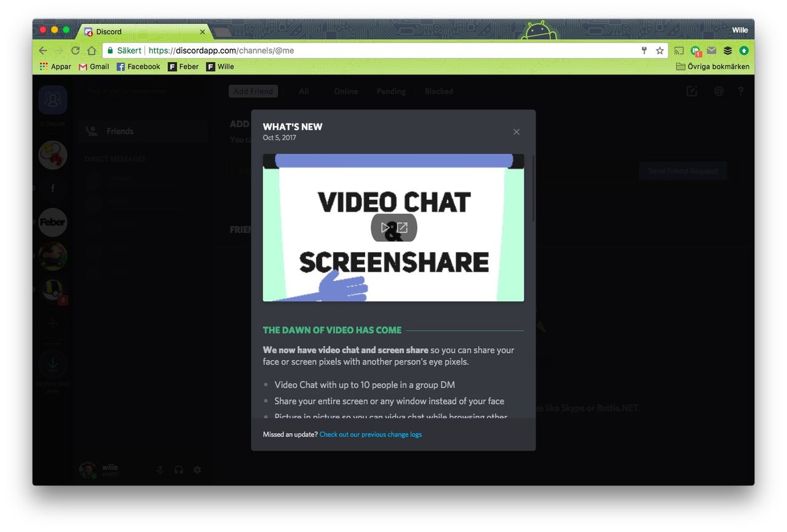Image resolution: width=787 pixels, height=532 pixels.
Task: Select the Feber server icon
Action: point(53,222)
